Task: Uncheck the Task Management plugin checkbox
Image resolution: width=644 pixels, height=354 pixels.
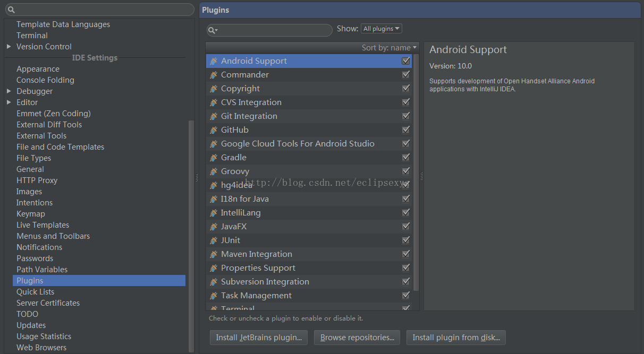Action: [406, 296]
